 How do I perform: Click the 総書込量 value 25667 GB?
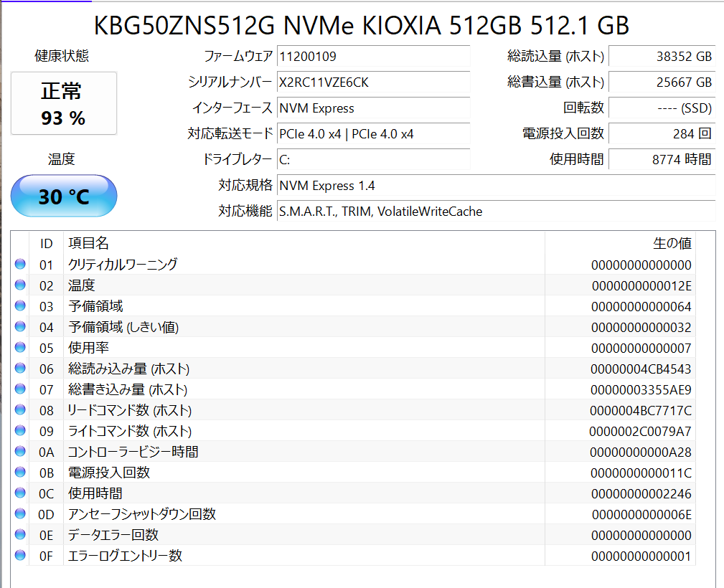(x=662, y=82)
